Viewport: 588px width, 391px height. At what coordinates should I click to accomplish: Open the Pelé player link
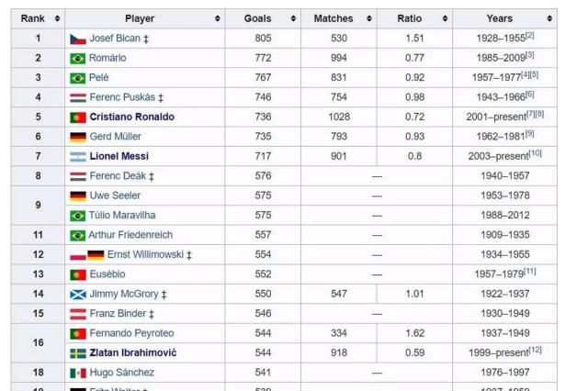pyautogui.click(x=99, y=78)
